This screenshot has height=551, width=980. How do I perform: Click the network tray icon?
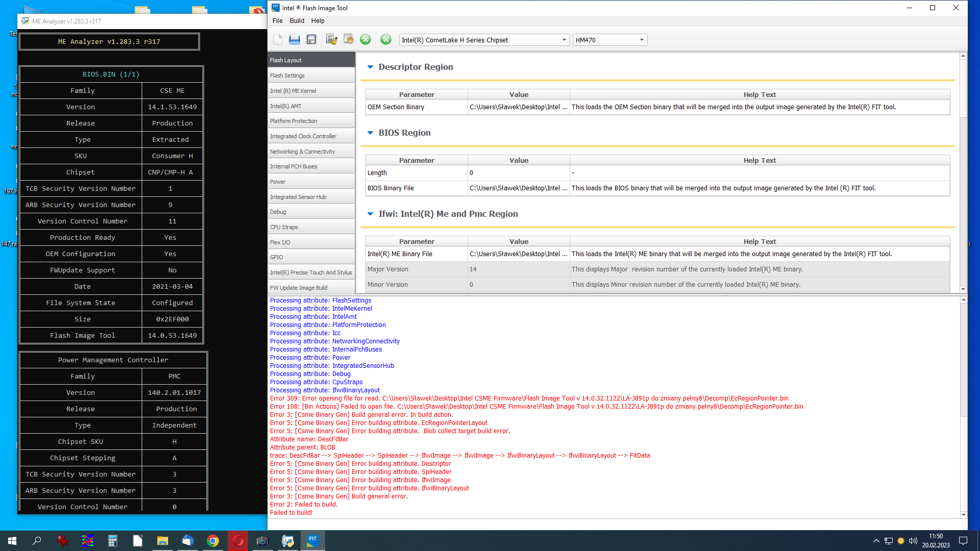click(x=889, y=541)
